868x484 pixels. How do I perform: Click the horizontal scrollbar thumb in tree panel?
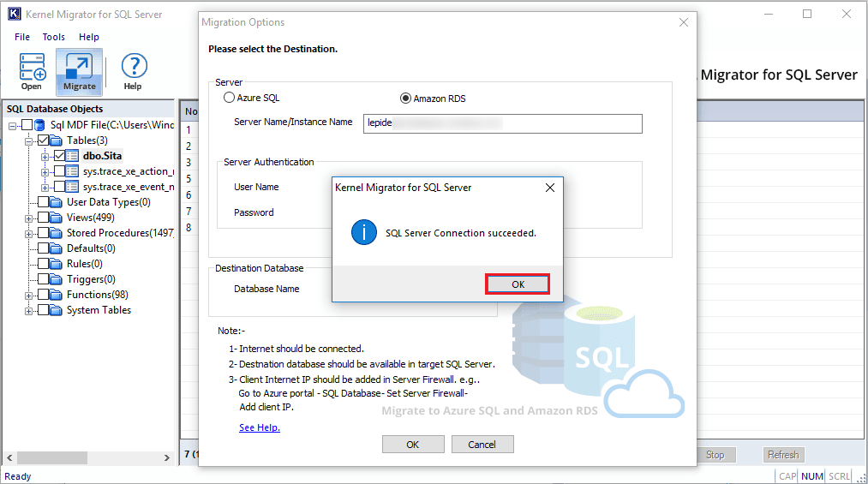coord(52,458)
